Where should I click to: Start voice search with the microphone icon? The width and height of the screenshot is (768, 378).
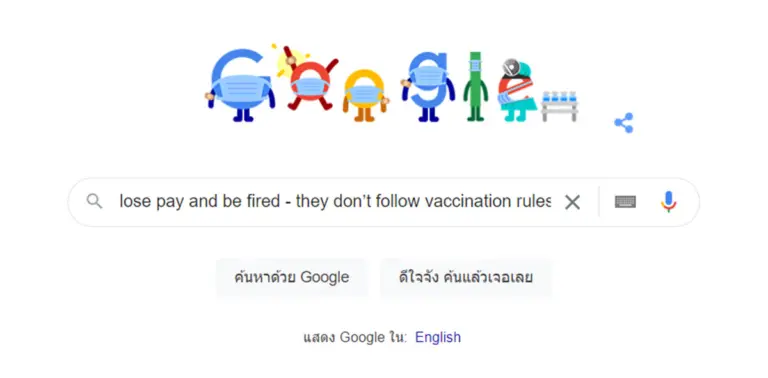pyautogui.click(x=669, y=201)
